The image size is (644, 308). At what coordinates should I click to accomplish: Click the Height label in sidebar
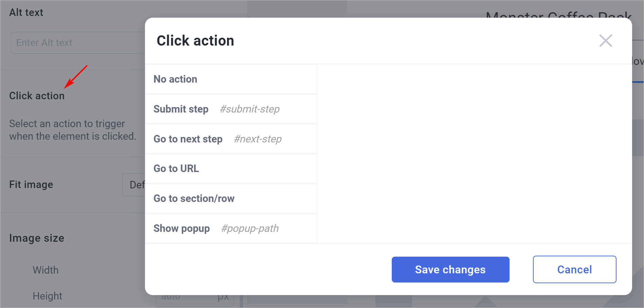[x=47, y=296]
